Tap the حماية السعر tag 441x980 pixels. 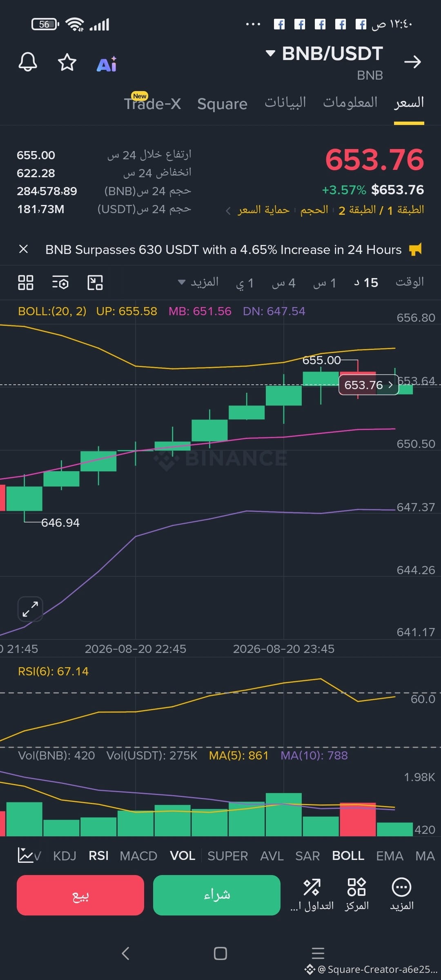(x=263, y=210)
